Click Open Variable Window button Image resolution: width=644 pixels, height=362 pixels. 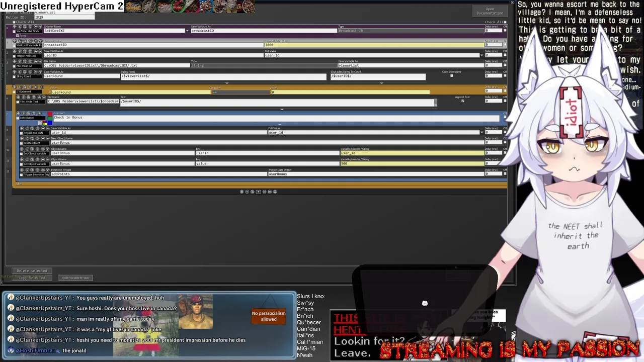pos(75,278)
